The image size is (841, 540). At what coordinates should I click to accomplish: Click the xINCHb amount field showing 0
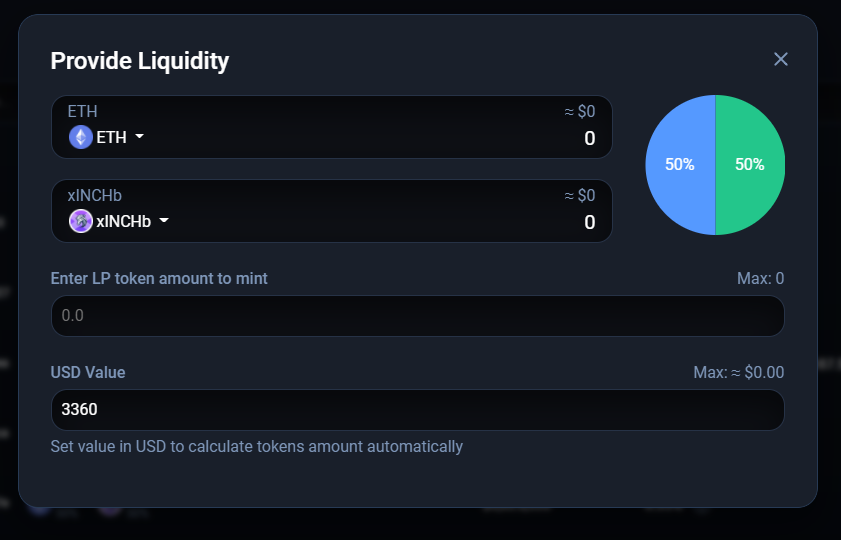pos(589,222)
